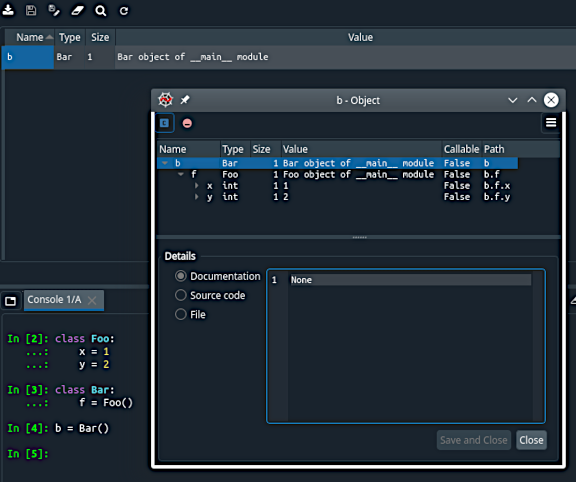The height and width of the screenshot is (482, 576).
Task: Click the Close button in object dialog
Action: (x=531, y=440)
